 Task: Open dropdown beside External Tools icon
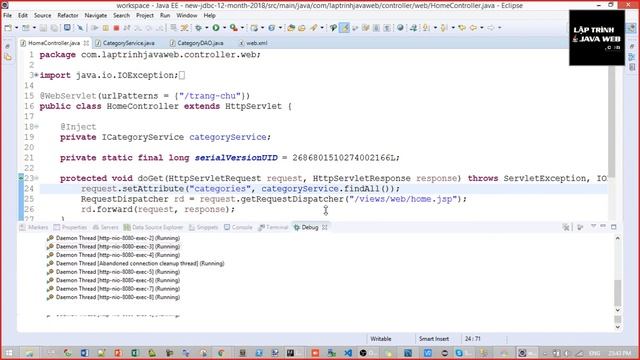pos(242,28)
